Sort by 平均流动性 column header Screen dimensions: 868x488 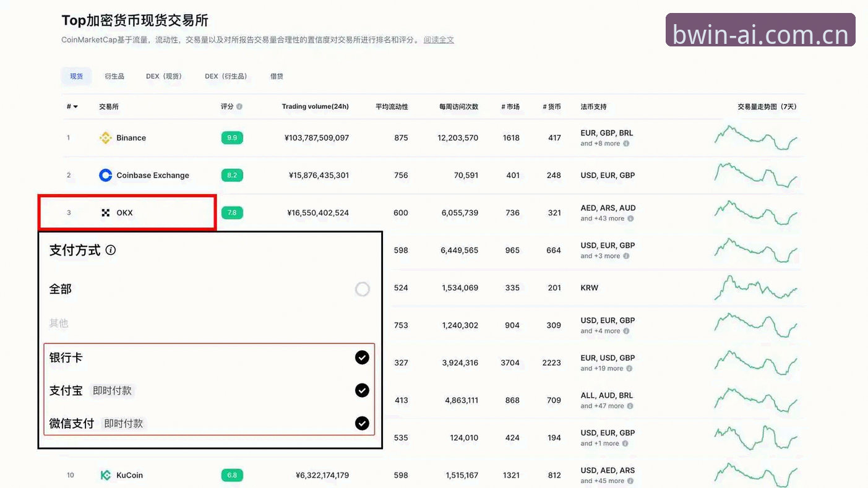[x=392, y=106]
